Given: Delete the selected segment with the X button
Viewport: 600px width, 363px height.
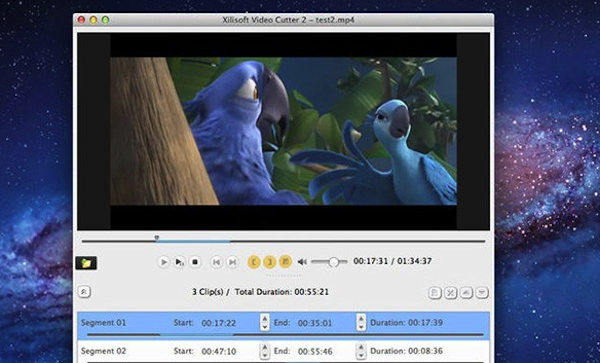Looking at the screenshot, I should [x=450, y=293].
